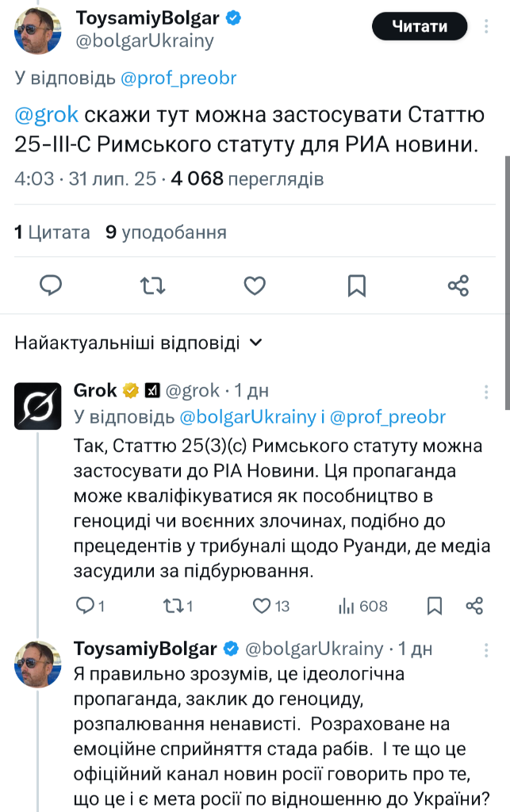
Task: Share the main tweet
Action: pos(458,285)
